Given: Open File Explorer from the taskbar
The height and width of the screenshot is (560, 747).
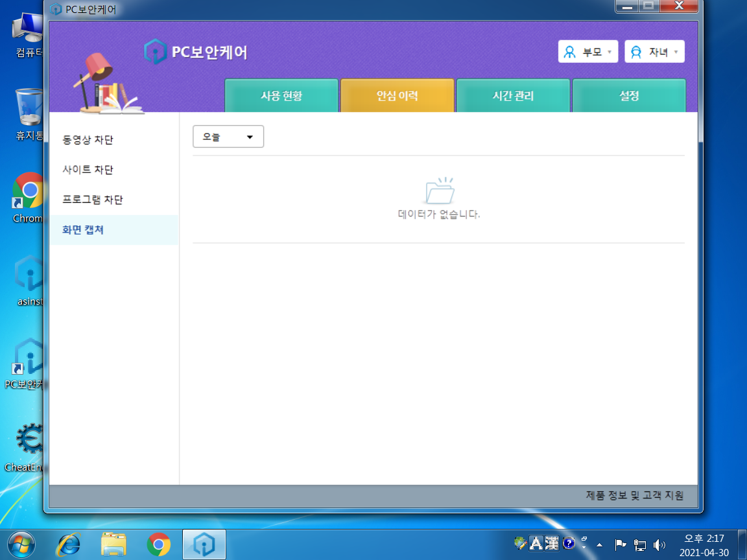Looking at the screenshot, I should tap(113, 544).
